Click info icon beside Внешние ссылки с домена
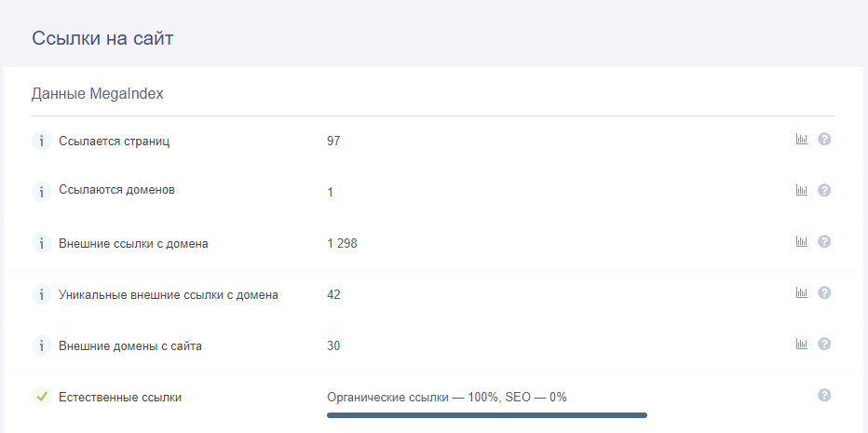868x433 pixels. [x=41, y=244]
